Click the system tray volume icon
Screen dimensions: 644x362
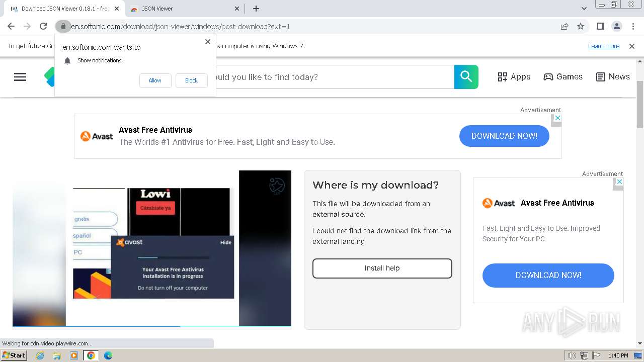point(572,355)
